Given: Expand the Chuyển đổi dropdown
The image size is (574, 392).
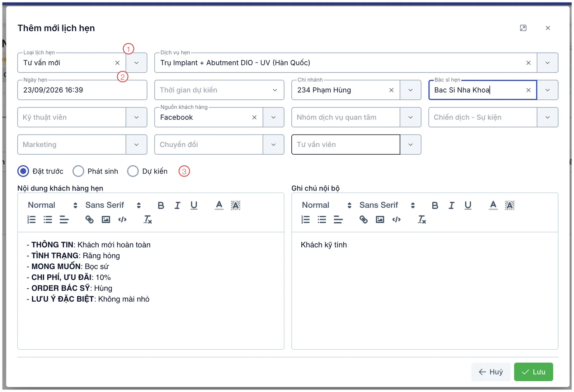Looking at the screenshot, I should 273,145.
